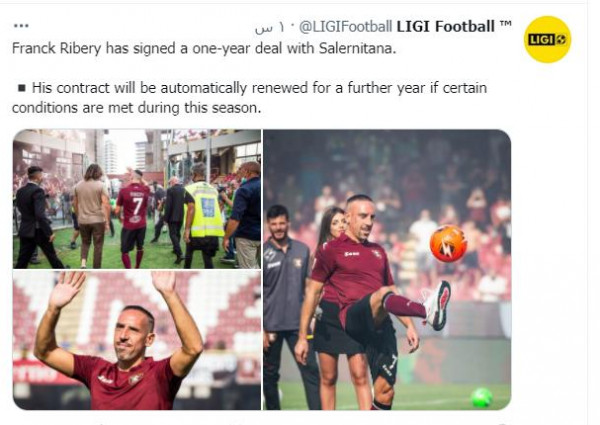Viewport: 600px width, 425px height.
Task: Click the green ball on the pitch
Action: tap(482, 397)
